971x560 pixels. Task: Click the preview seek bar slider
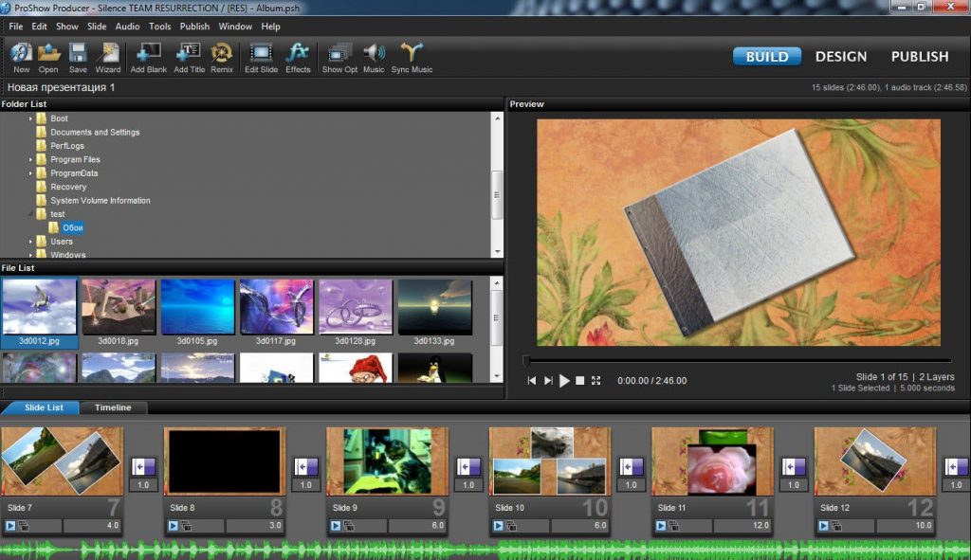[x=527, y=361]
